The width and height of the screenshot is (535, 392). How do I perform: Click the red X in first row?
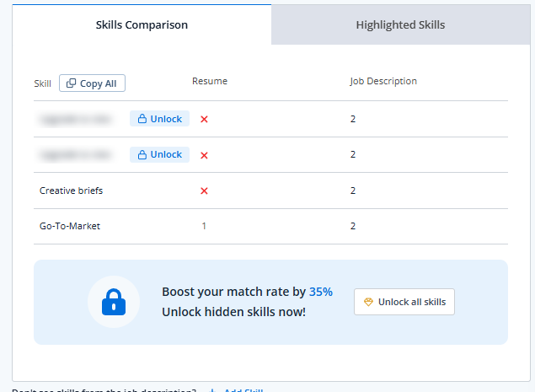(204, 119)
